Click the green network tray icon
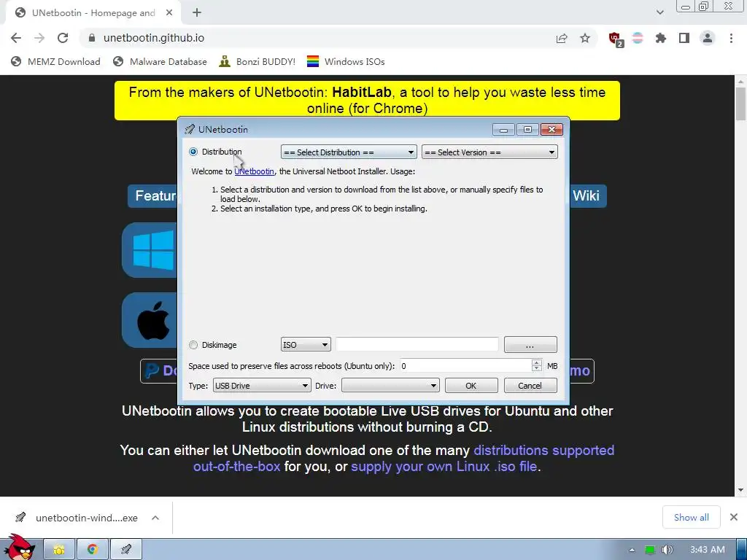Viewport: 747px width, 560px height. click(650, 550)
